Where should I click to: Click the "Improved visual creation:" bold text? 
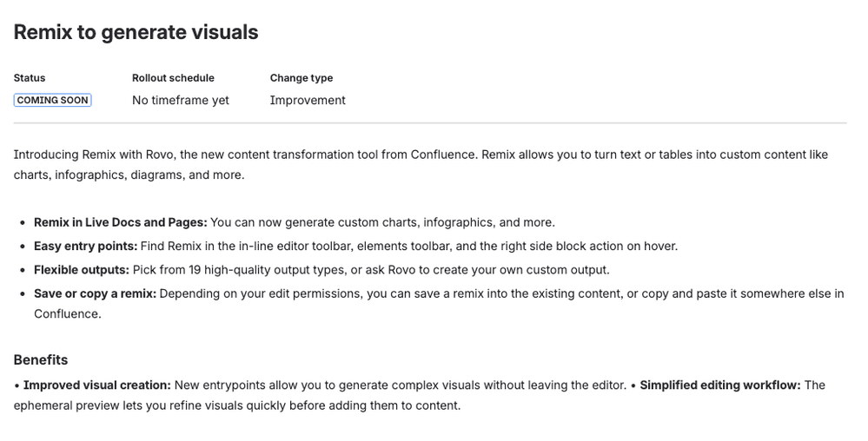tap(97, 385)
